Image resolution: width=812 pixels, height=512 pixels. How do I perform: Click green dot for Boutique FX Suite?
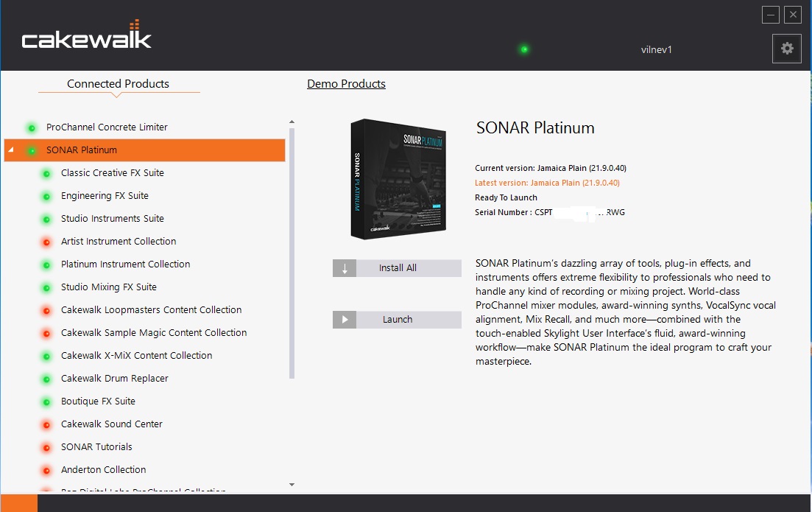tap(46, 401)
